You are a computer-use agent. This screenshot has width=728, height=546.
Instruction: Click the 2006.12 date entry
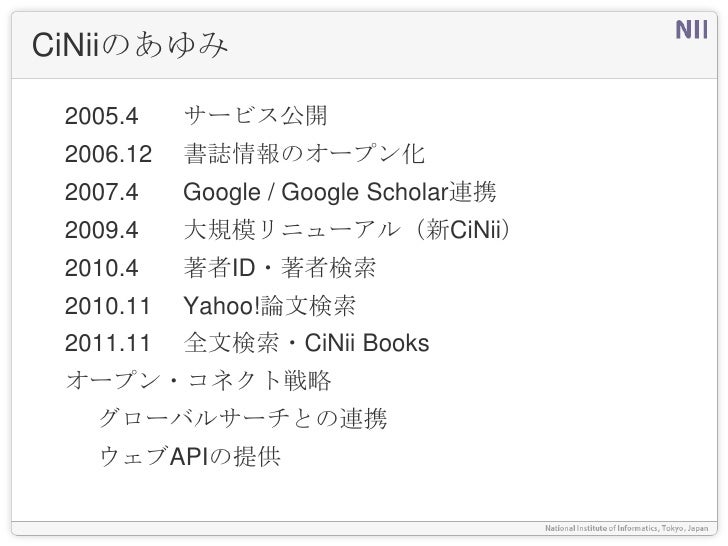click(108, 154)
